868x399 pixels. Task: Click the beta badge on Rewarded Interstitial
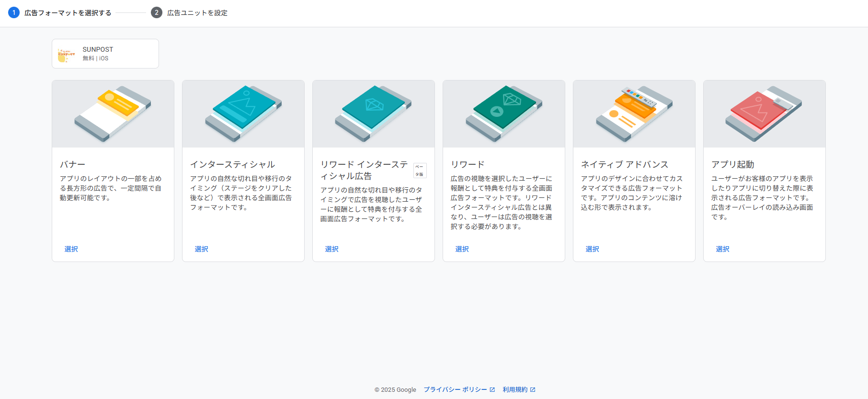coord(420,171)
